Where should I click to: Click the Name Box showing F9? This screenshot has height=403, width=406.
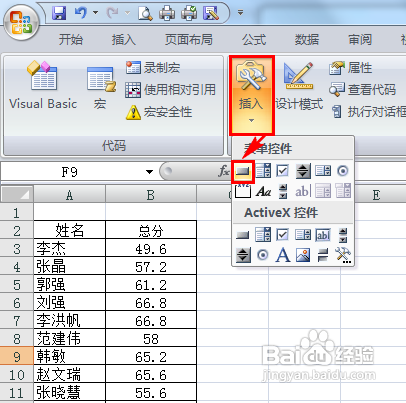coord(69,172)
